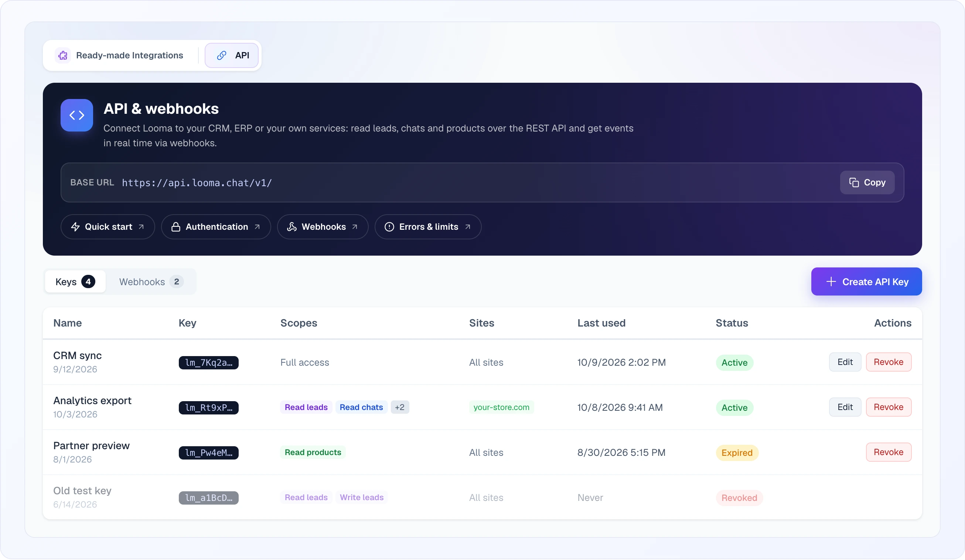The image size is (965, 560).
Task: Click the Expired status badge
Action: (737, 453)
